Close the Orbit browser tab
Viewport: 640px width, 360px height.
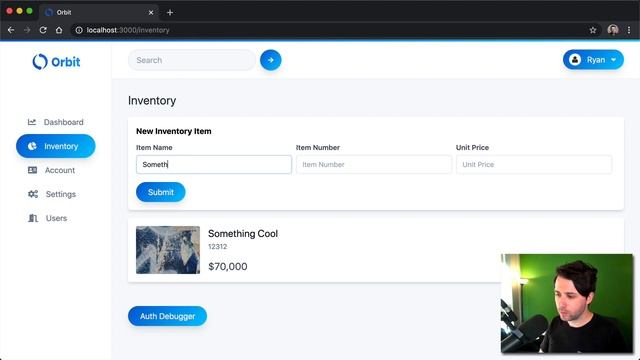pyautogui.click(x=151, y=12)
